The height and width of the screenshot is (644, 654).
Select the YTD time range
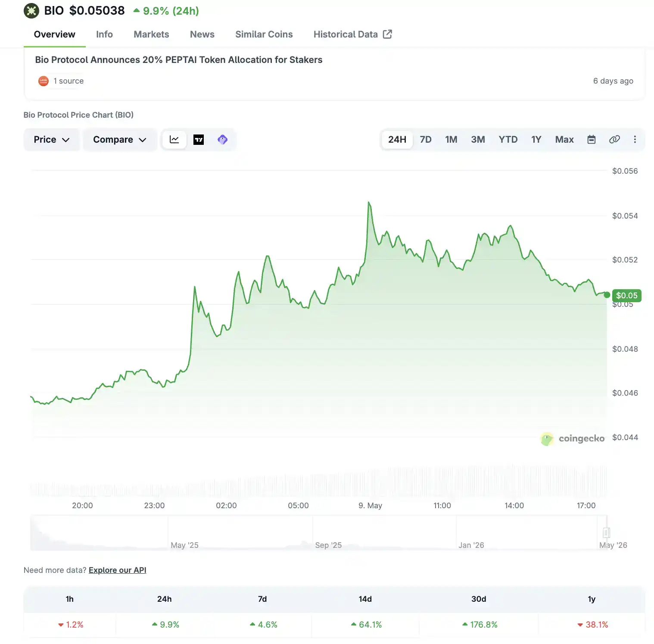coord(508,140)
